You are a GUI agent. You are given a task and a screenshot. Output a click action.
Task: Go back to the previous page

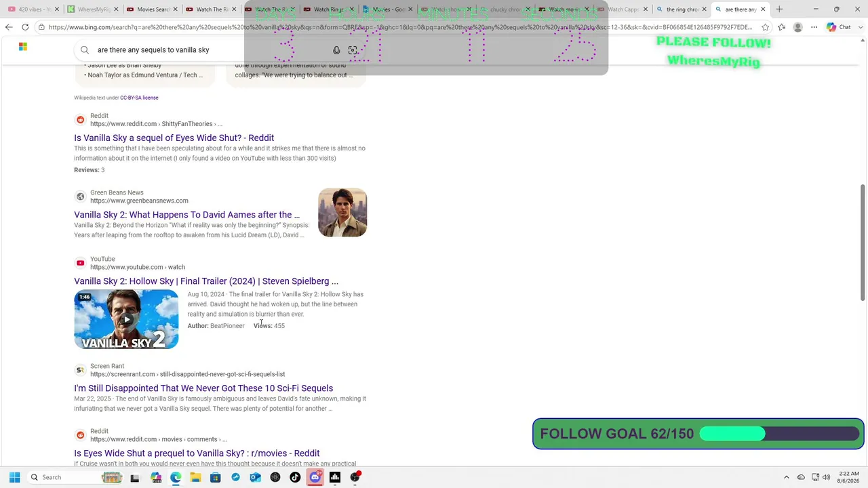[9, 27]
